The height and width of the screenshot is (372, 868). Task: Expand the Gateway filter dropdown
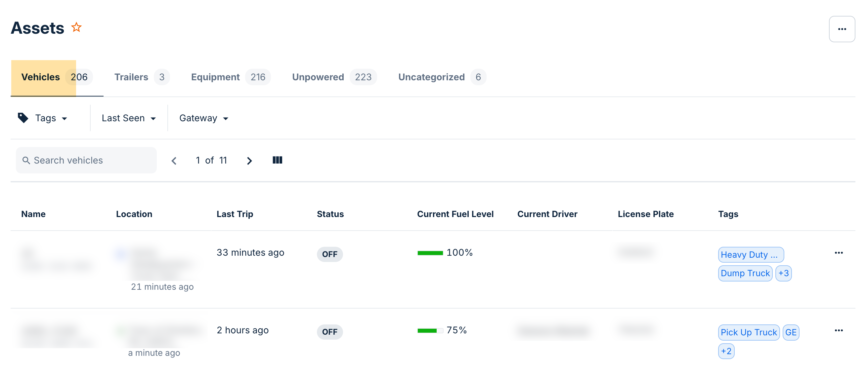(203, 118)
